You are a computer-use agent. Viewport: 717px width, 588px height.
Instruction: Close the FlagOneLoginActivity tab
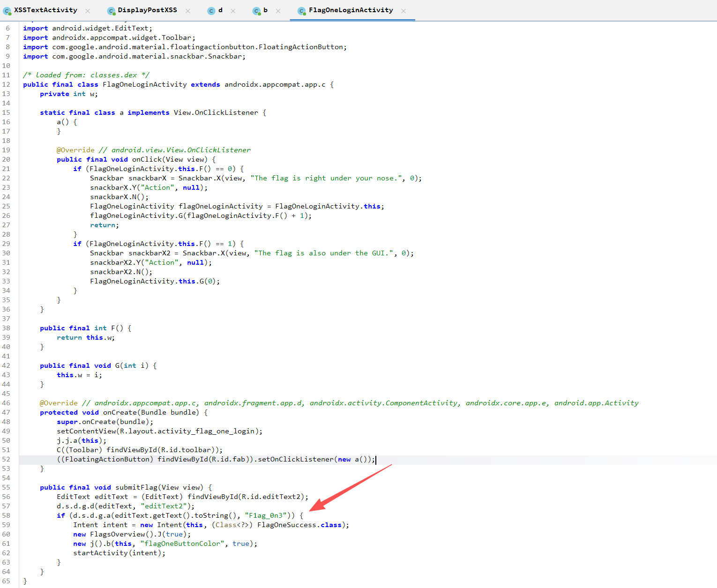click(403, 11)
